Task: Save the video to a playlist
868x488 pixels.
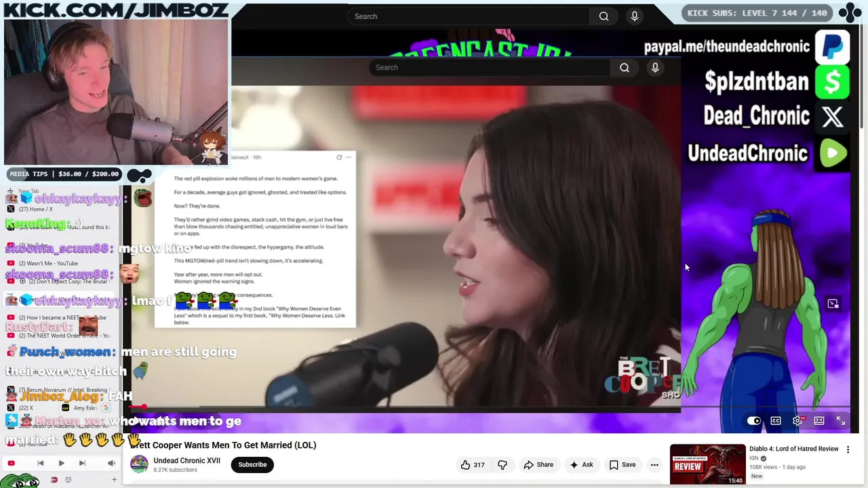Action: click(x=622, y=465)
